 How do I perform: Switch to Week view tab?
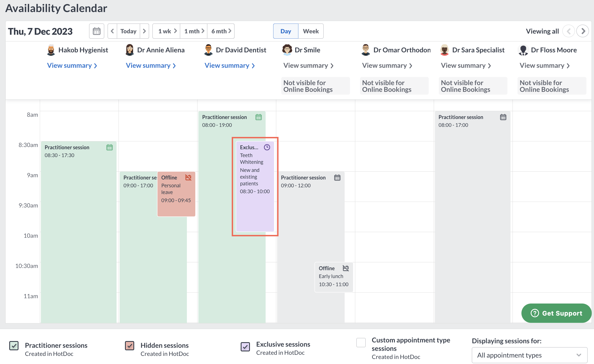[x=311, y=31]
